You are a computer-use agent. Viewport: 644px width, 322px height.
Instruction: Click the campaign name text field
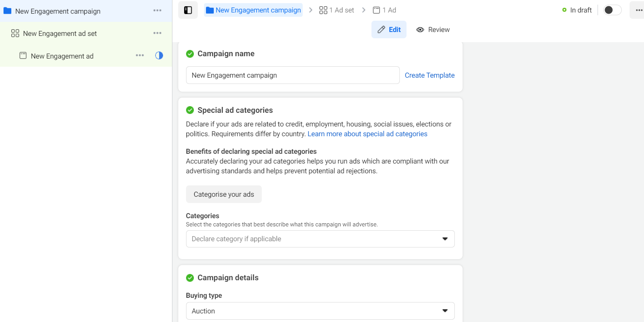click(293, 75)
